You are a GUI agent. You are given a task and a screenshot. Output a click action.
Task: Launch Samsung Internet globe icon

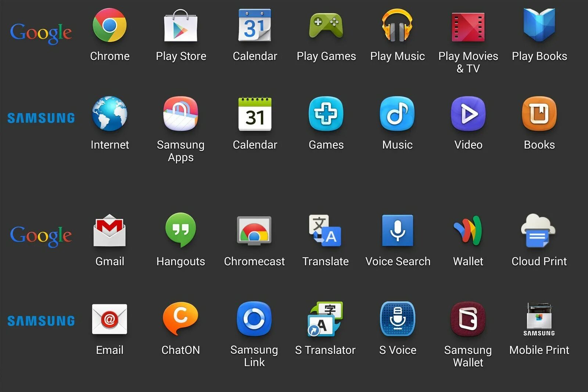[110, 114]
